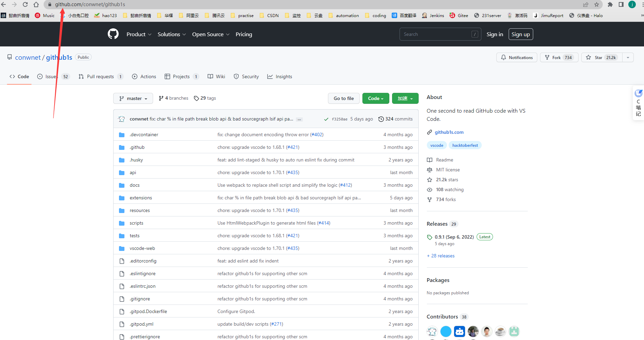Viewport: 644px width, 340px height.
Task: Open the browser extensions puzzle icon
Action: click(610, 4)
